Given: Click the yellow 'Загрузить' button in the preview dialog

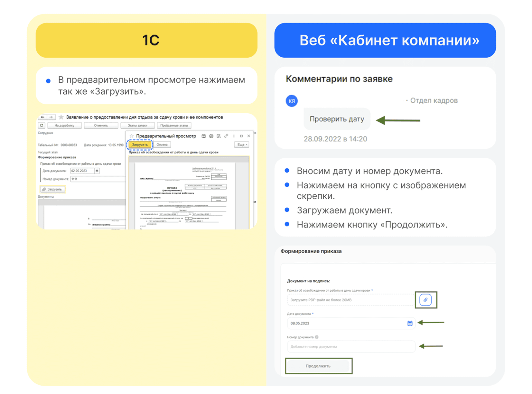Looking at the screenshot, I should pyautogui.click(x=140, y=145).
